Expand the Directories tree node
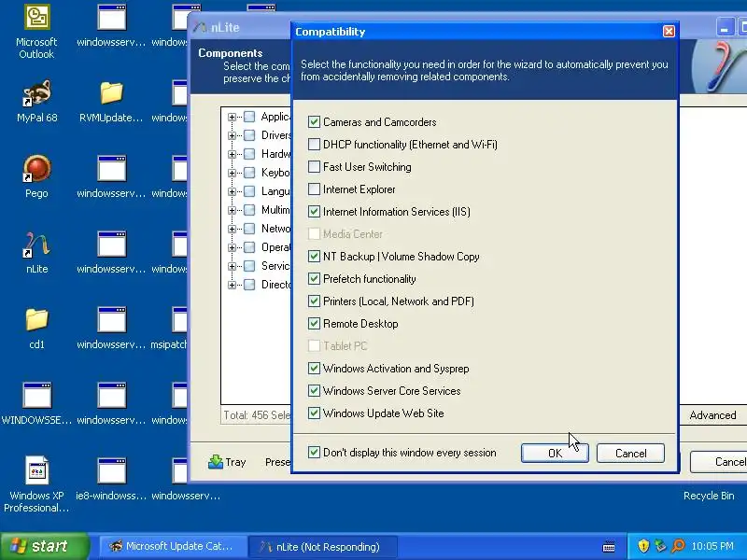Screen dimensions: 747x560 232,285
